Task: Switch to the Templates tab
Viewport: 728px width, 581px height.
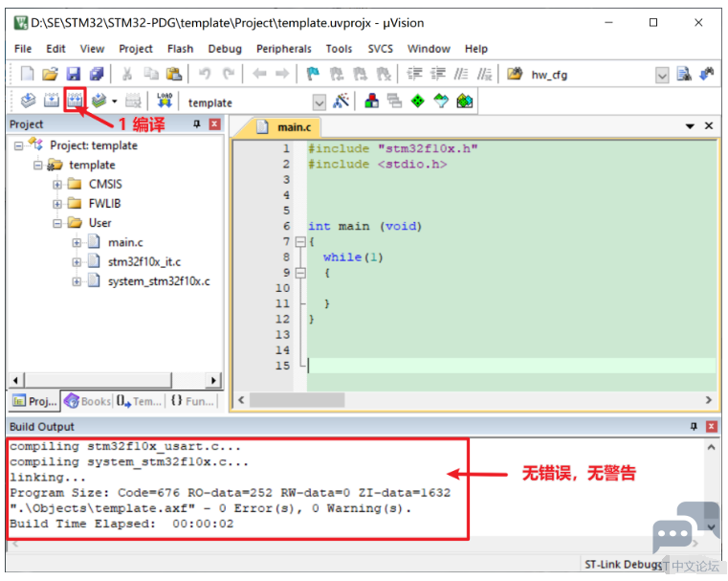Action: 139,401
